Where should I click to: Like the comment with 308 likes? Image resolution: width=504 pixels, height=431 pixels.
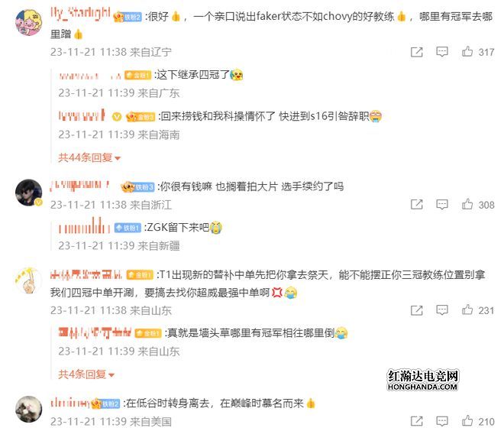[467, 204]
